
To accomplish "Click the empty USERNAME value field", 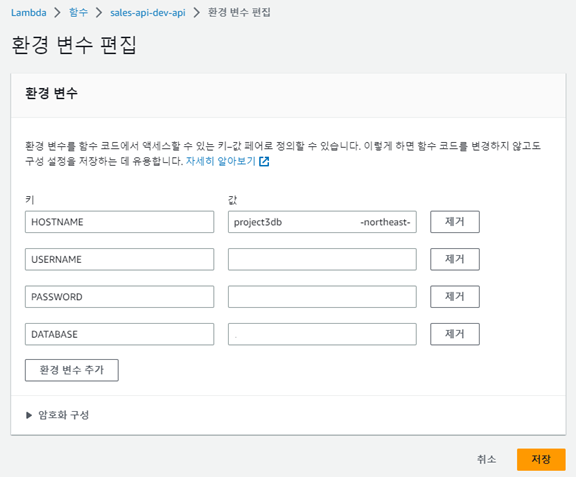I will [322, 259].
